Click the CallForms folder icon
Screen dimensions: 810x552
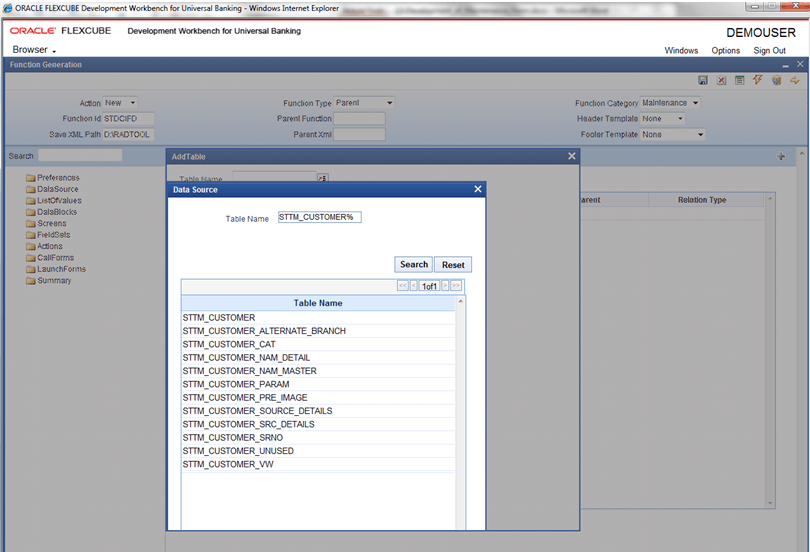pos(30,258)
